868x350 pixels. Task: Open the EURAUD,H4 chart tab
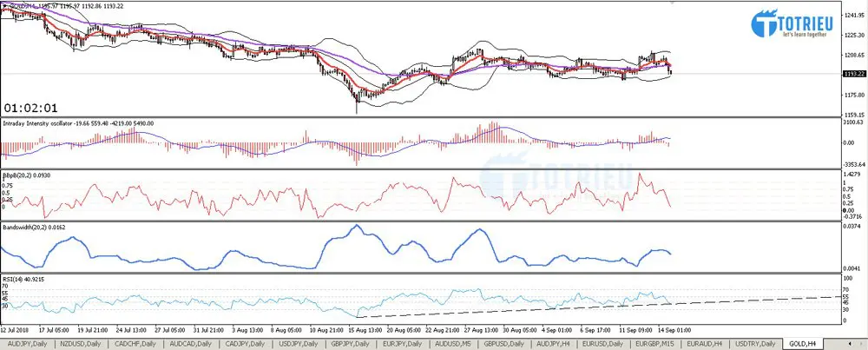pos(706,344)
